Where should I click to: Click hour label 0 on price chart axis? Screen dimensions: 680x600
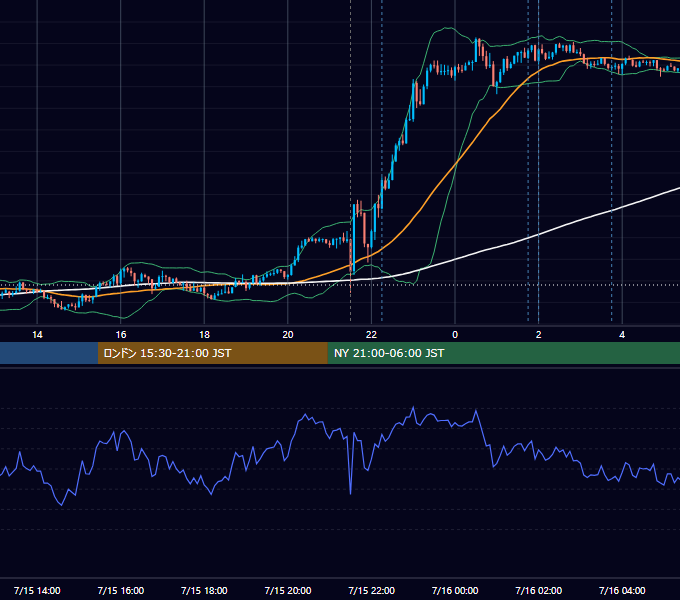click(x=455, y=335)
